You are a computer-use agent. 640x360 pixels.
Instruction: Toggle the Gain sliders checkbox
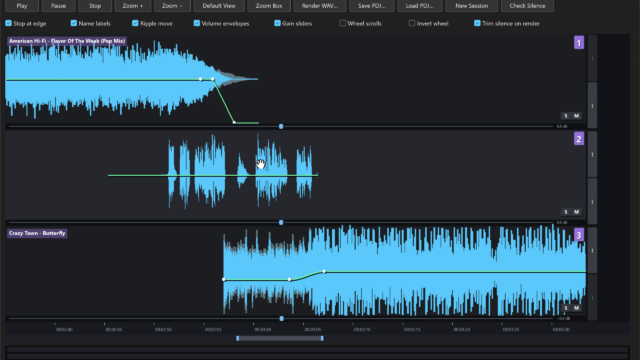pyautogui.click(x=278, y=23)
